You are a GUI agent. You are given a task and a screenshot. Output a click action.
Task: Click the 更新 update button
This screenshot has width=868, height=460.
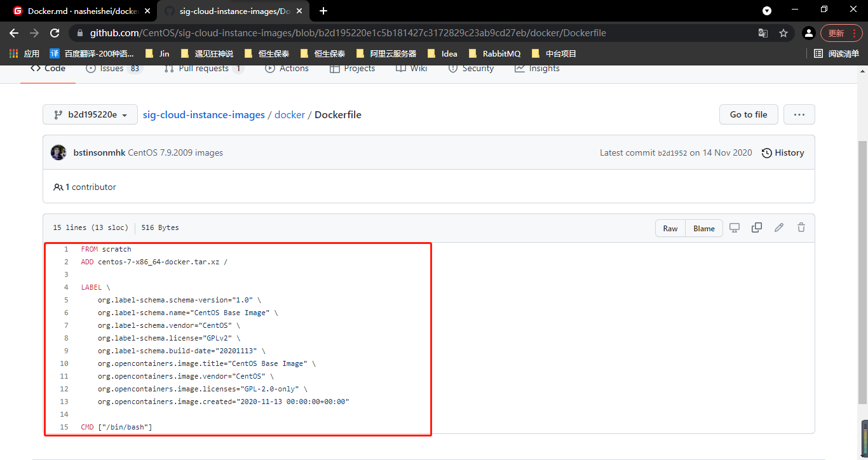click(x=841, y=33)
